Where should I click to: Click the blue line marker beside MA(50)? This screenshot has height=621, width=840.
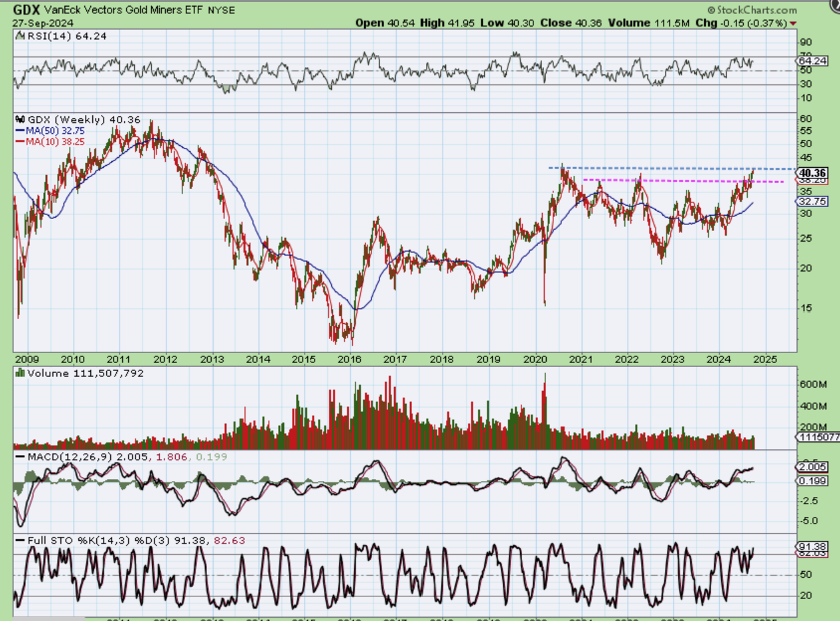21,131
